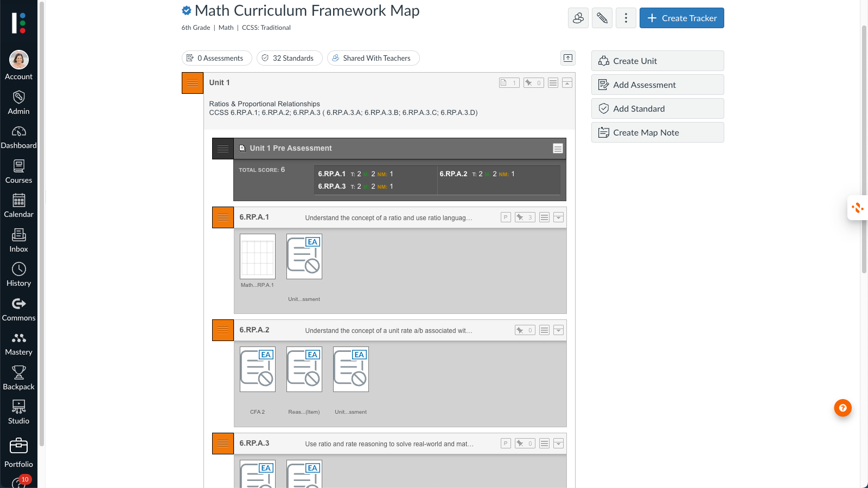Screen dimensions: 868x488
Task: Open the 6.RP.A.1 row hamburger menu
Action: coord(544,217)
